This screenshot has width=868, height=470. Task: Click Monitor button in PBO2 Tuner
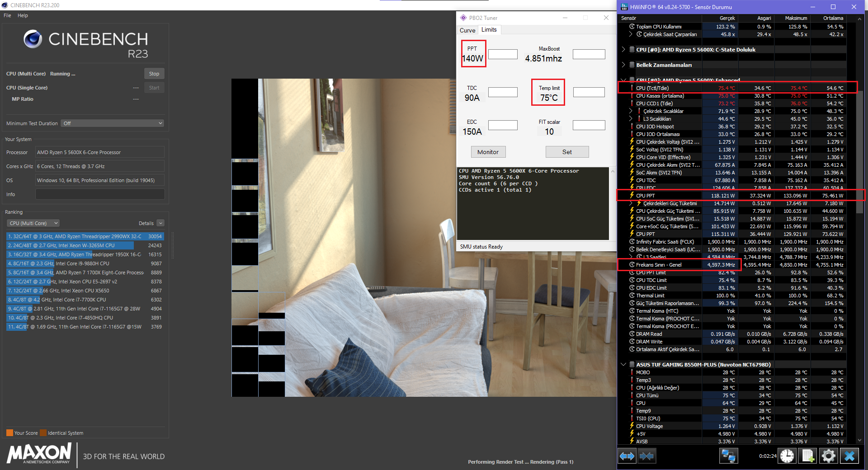point(488,152)
